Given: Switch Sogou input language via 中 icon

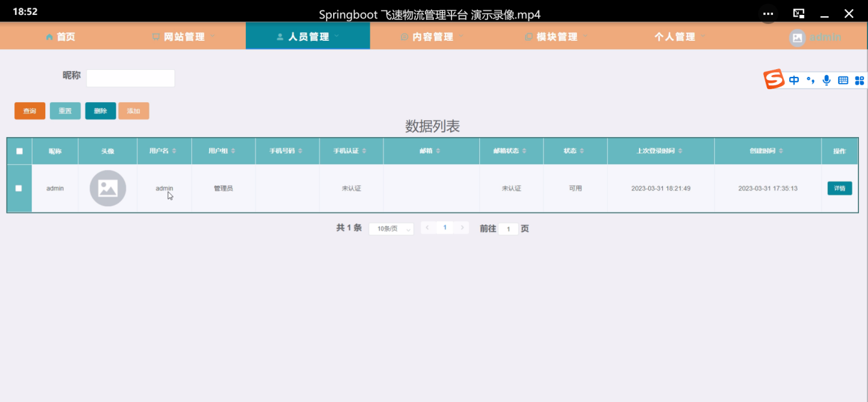Looking at the screenshot, I should tap(794, 80).
